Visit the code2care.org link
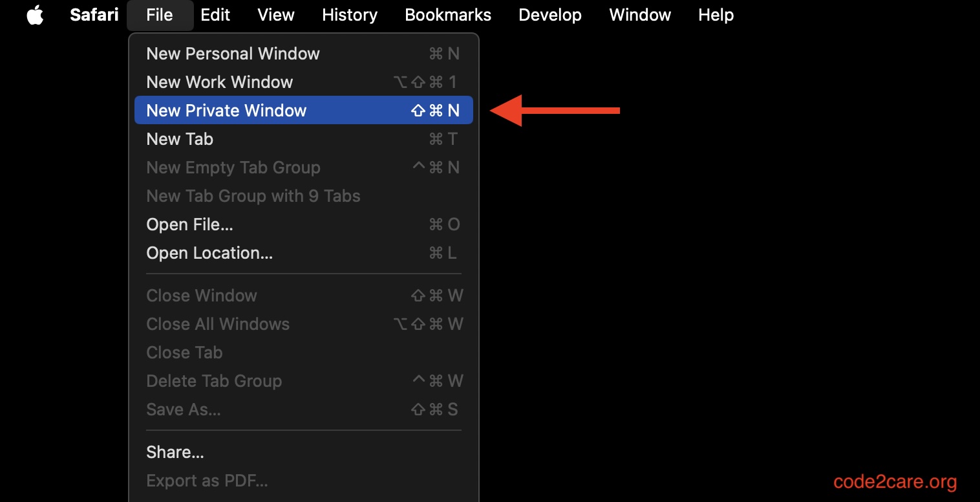This screenshot has width=980, height=502. point(896,481)
